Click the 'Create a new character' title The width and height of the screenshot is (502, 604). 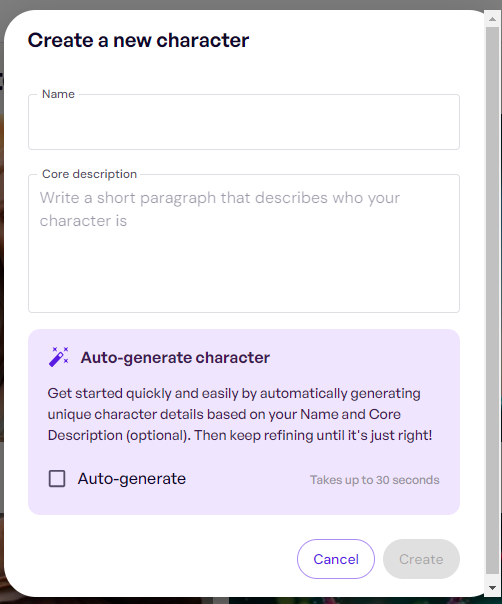(x=138, y=40)
